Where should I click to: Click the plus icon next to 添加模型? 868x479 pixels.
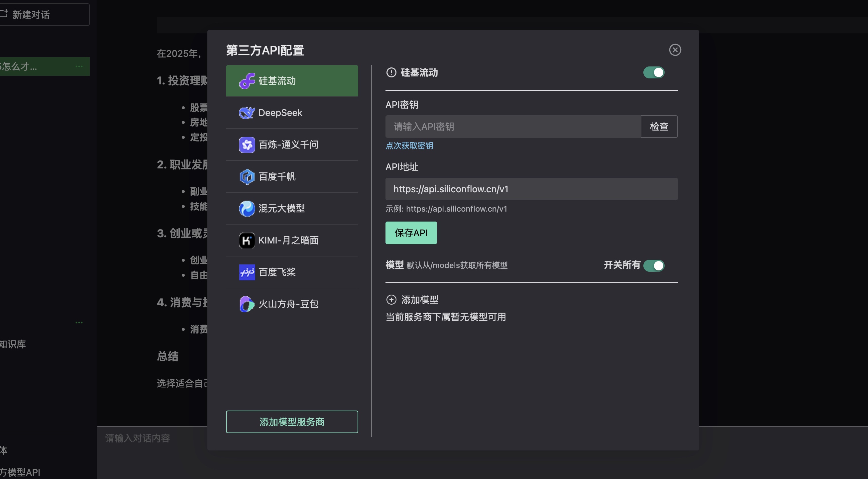click(x=391, y=300)
